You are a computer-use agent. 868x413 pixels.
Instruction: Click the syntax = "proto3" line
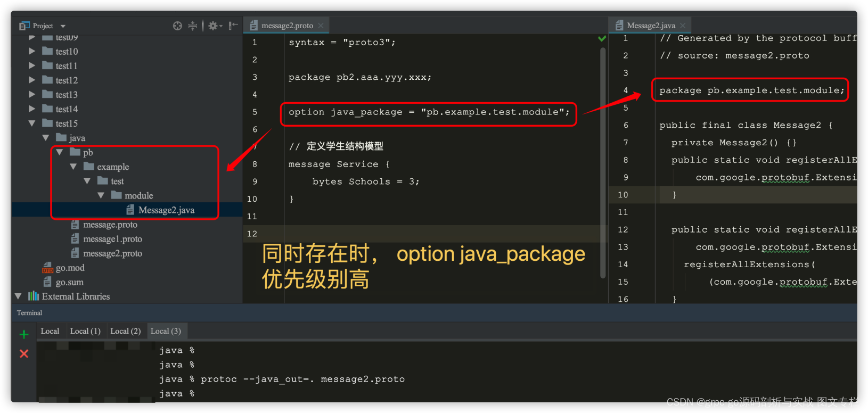(x=342, y=42)
